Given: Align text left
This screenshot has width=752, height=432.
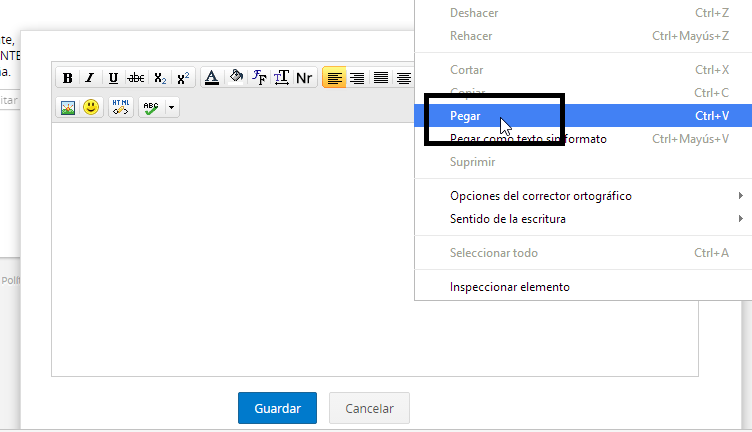Looking at the screenshot, I should [334, 78].
